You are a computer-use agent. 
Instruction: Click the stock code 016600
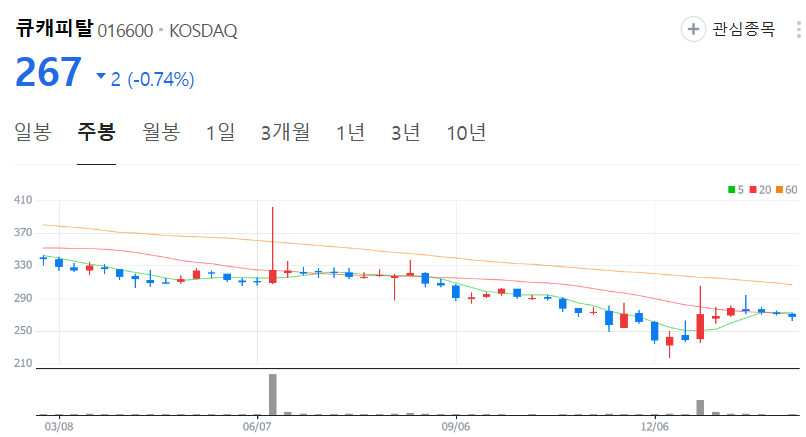click(x=125, y=31)
